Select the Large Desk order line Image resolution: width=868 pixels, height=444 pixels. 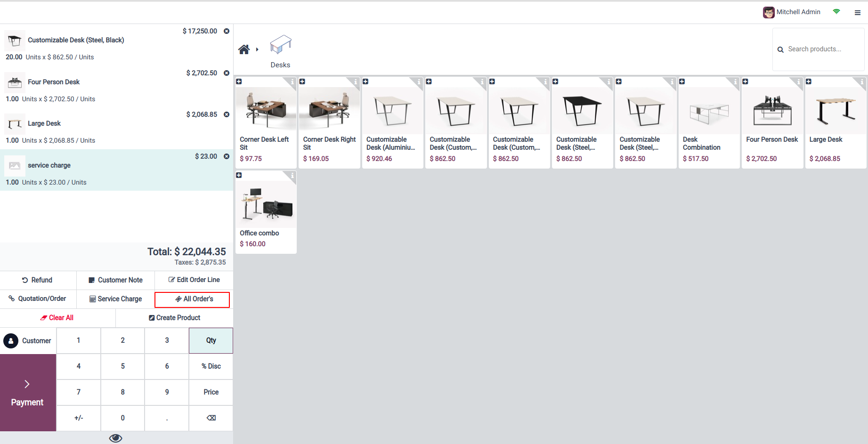[116, 129]
